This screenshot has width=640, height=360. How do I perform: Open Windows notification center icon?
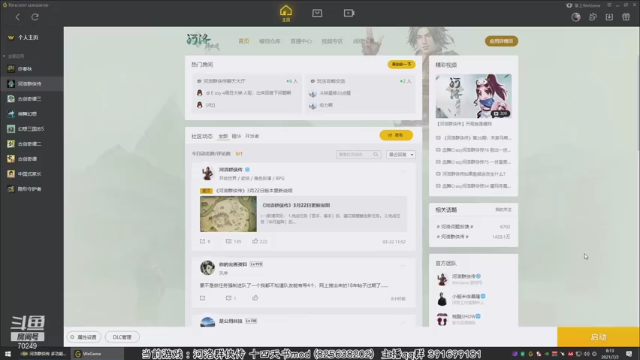coord(629,354)
